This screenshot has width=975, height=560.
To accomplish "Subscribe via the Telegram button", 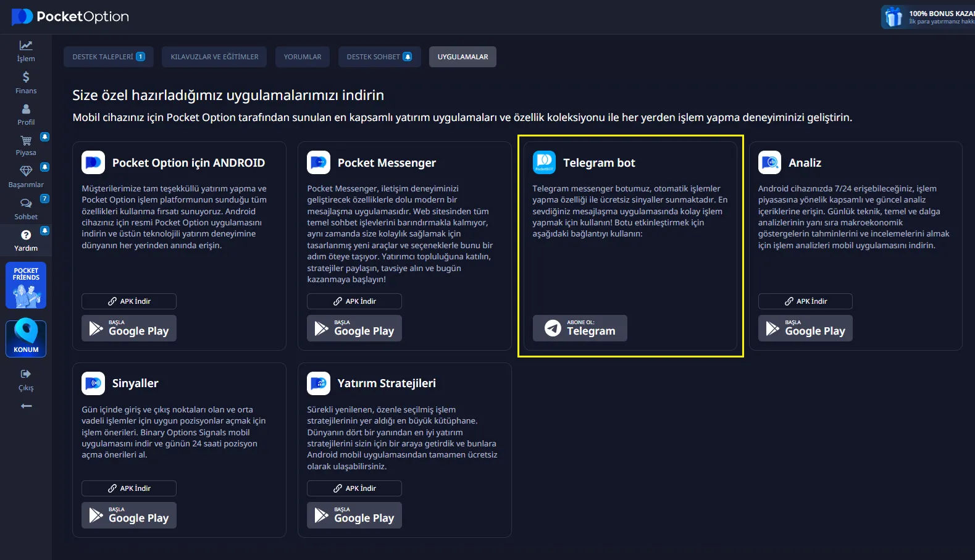I will tap(580, 328).
